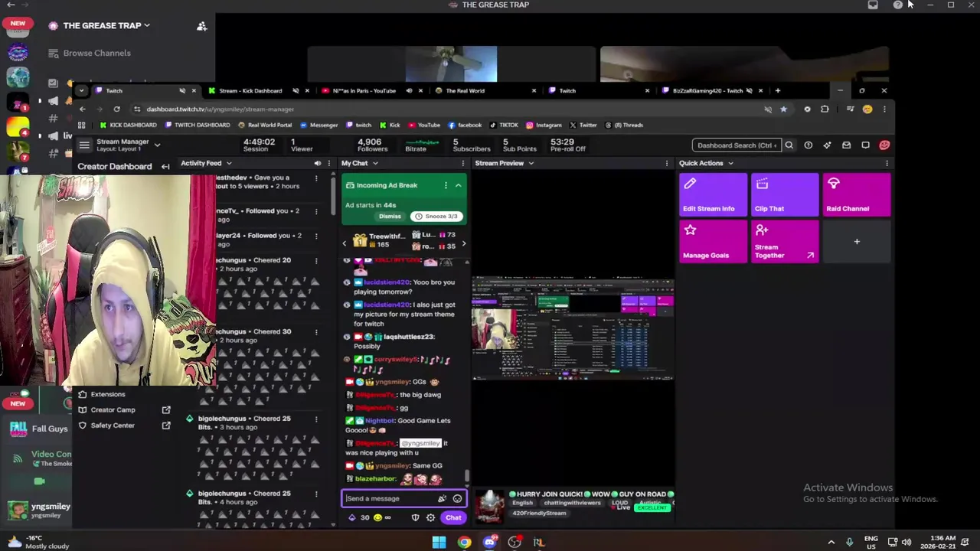This screenshot has width=980, height=551.
Task: Focus the Dashboard Search box
Action: pyautogui.click(x=737, y=145)
